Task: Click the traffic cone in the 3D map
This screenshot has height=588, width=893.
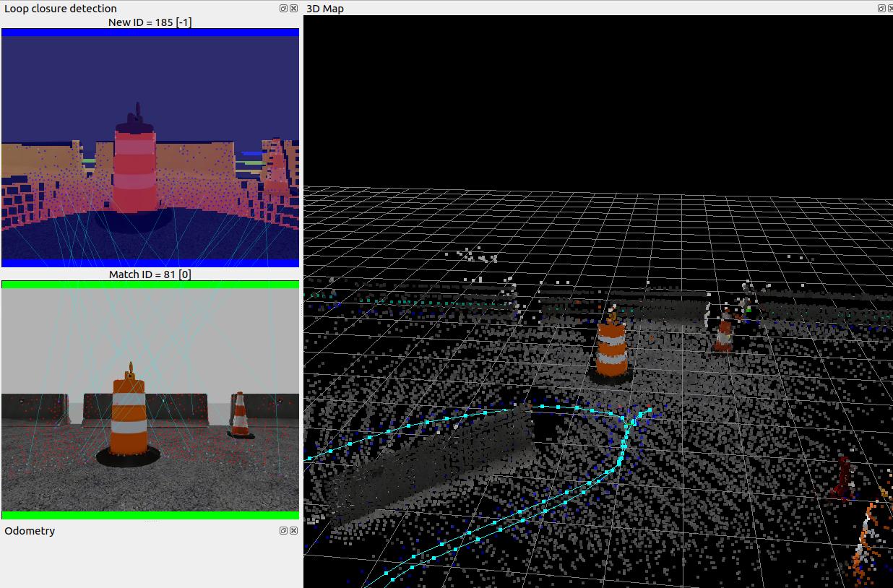Action: (x=724, y=334)
